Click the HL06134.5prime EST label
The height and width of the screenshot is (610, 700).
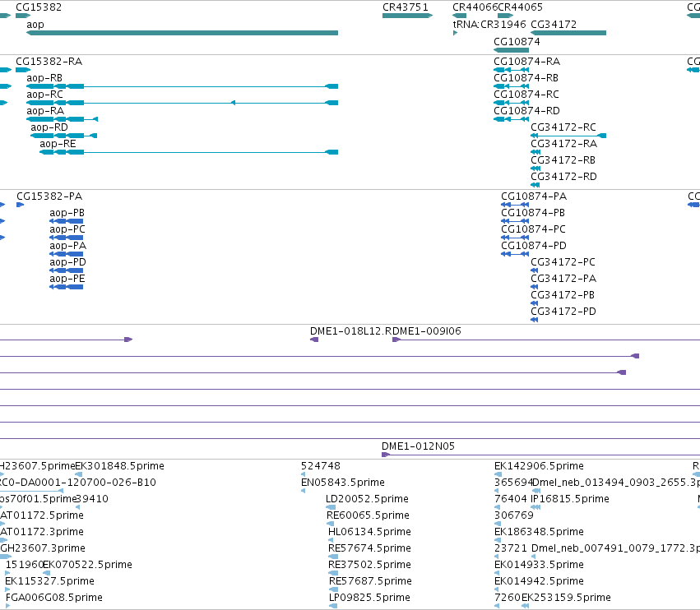pos(369,533)
